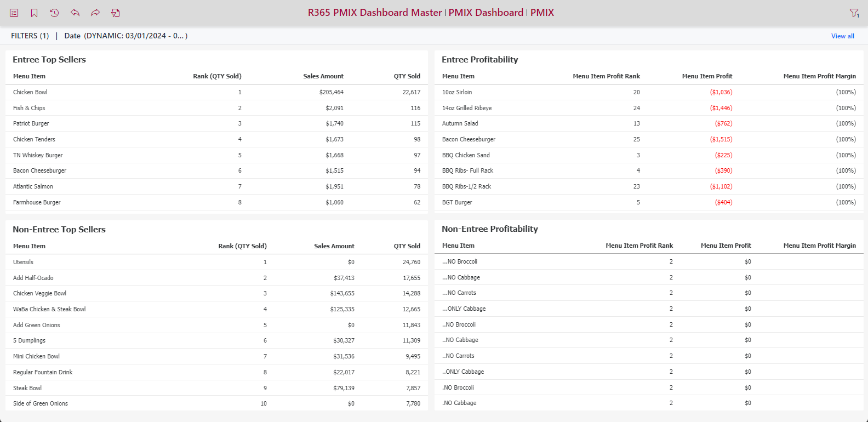
Task: Select the Autumn Salad row
Action: point(649,123)
